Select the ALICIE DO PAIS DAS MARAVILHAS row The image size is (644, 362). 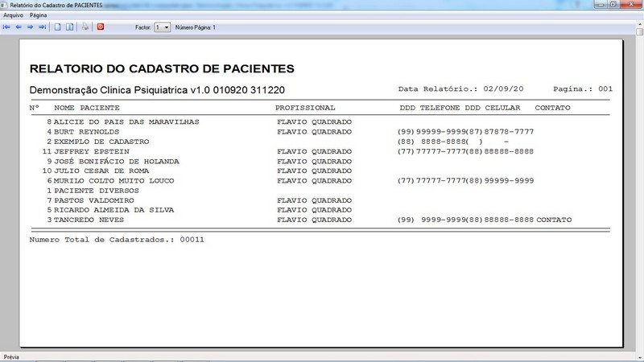pos(320,122)
